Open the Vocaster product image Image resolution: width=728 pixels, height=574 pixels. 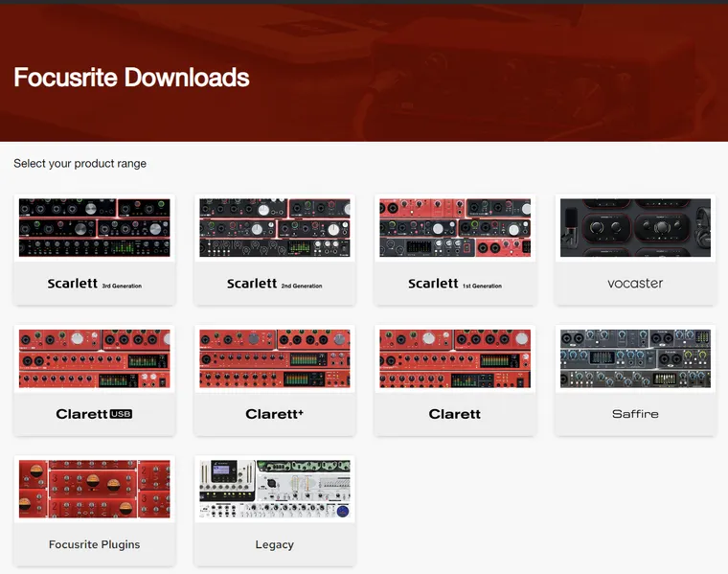point(635,227)
